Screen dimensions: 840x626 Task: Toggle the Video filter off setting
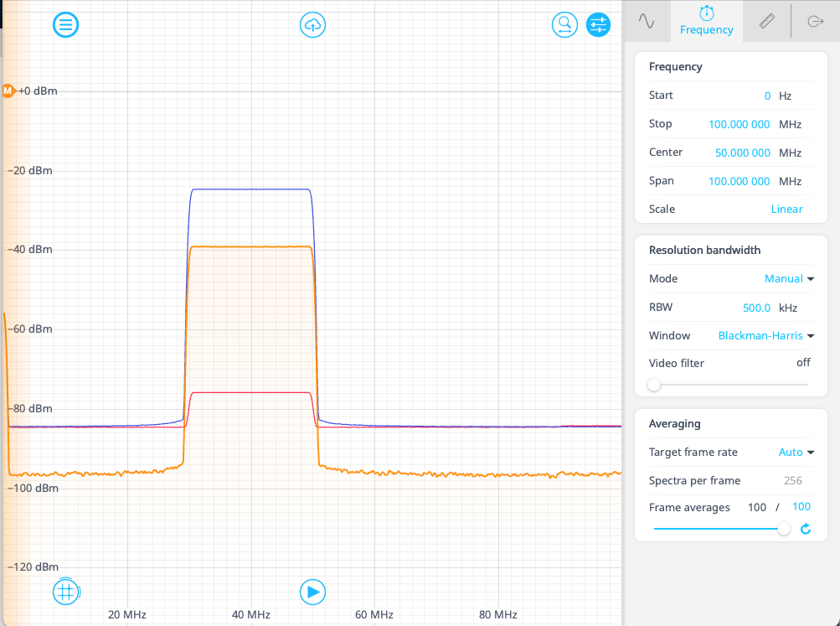tap(802, 363)
